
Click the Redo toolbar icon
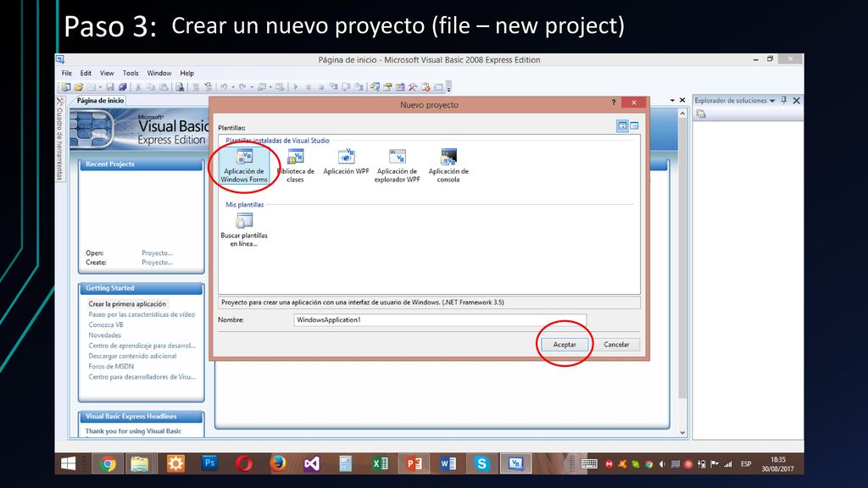pos(242,87)
